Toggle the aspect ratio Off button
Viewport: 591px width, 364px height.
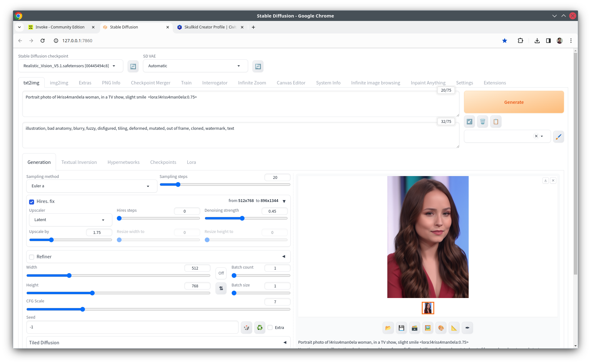pyautogui.click(x=221, y=273)
